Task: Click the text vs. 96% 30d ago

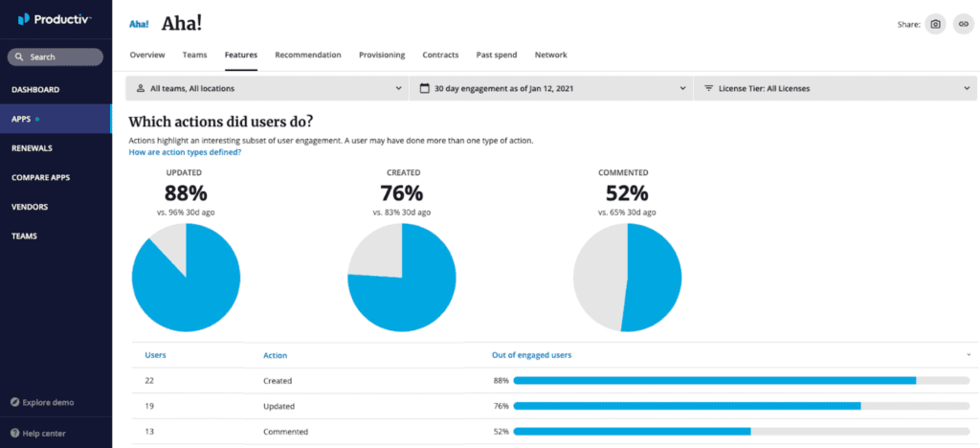Action: [x=187, y=213]
